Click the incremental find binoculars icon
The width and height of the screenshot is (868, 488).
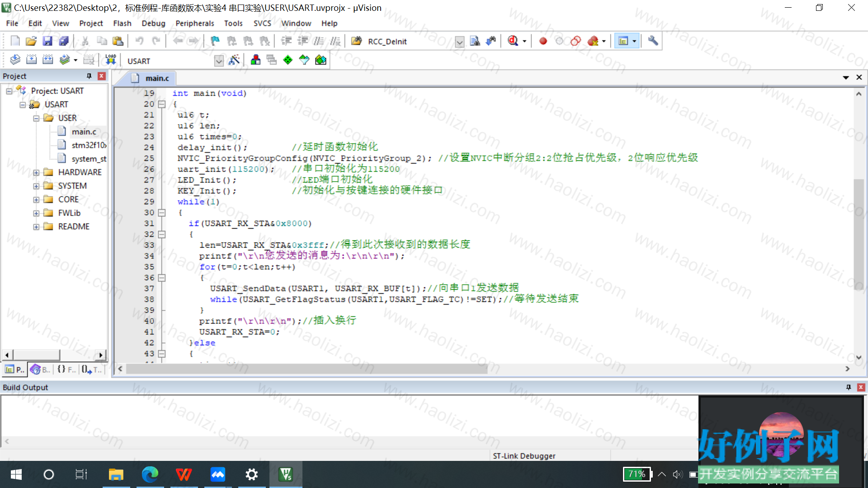(491, 41)
